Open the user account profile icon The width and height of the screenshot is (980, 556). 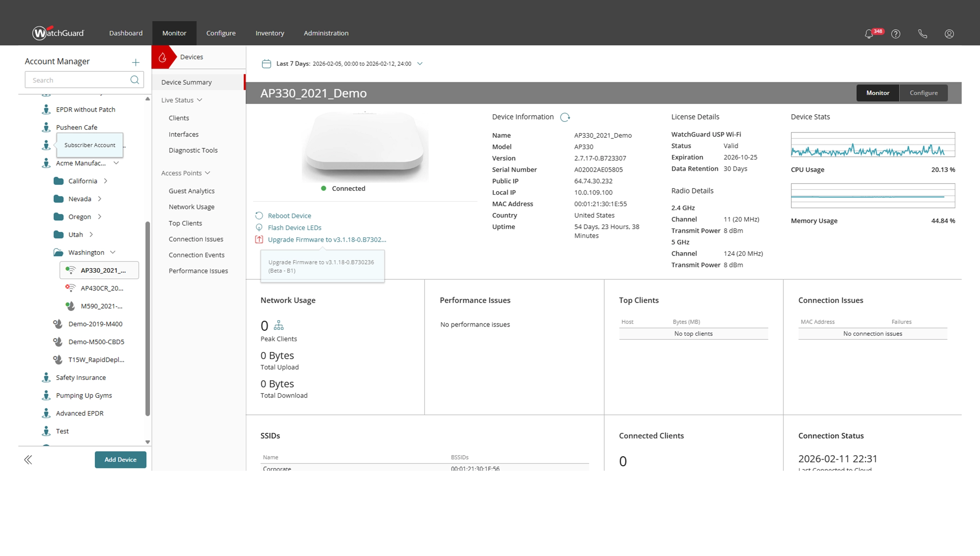click(x=949, y=34)
